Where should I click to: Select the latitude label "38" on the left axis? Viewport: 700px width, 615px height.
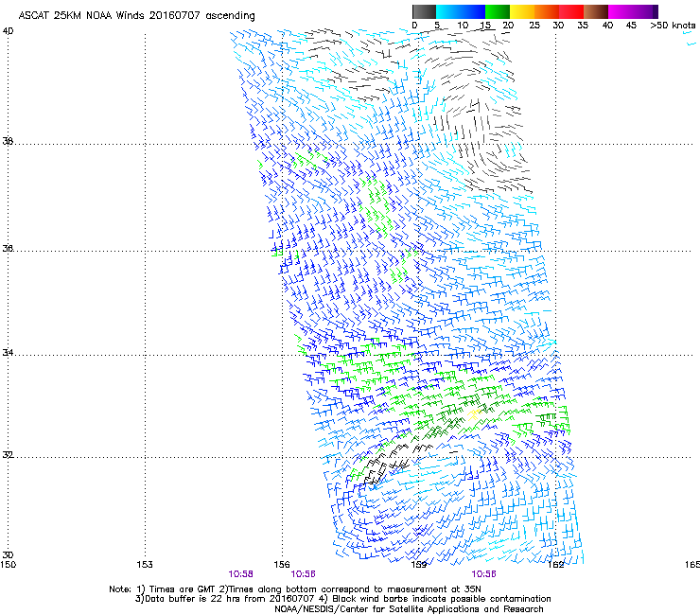pos(8,141)
